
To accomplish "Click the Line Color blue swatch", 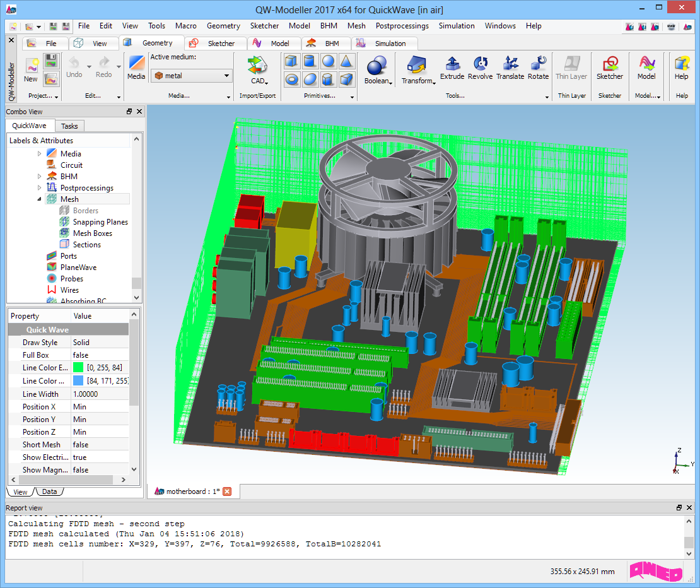I will coord(78,380).
